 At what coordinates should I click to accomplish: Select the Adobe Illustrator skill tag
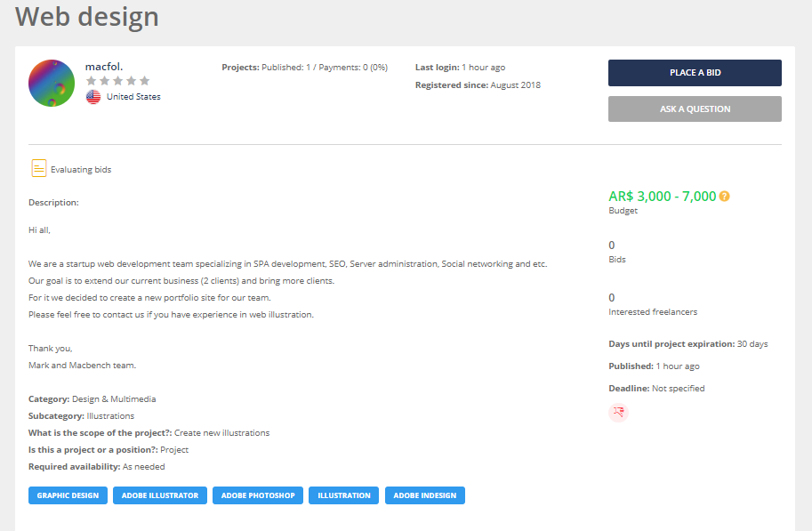point(160,495)
